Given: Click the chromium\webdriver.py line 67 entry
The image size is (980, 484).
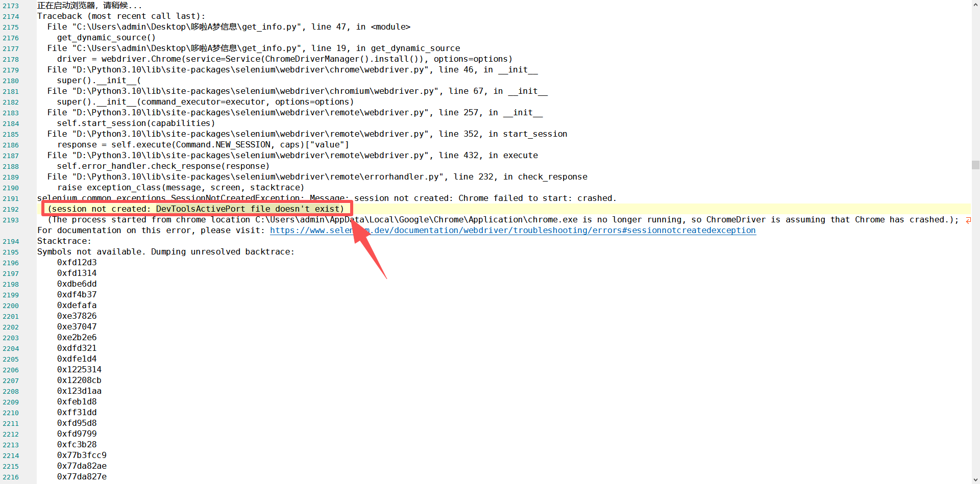Looking at the screenshot, I should click(298, 91).
